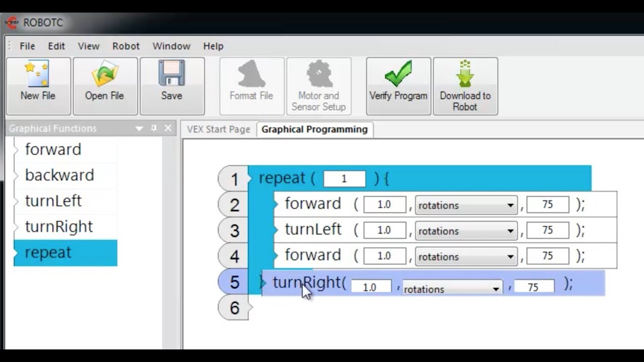Click the ROBOTC logo in title bar
644x362 pixels.
click(12, 23)
